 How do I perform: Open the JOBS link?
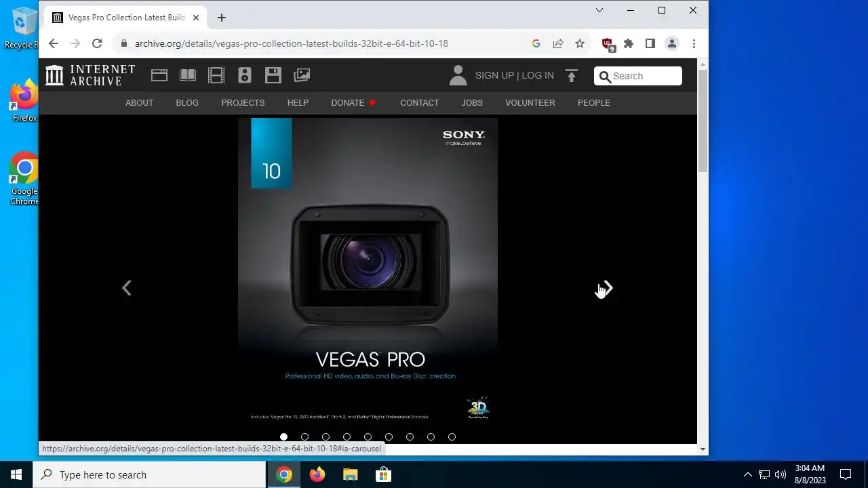tap(472, 103)
